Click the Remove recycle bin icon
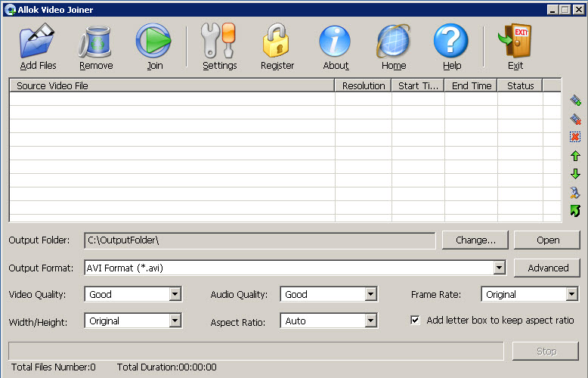The height and width of the screenshot is (378, 588). (95, 42)
